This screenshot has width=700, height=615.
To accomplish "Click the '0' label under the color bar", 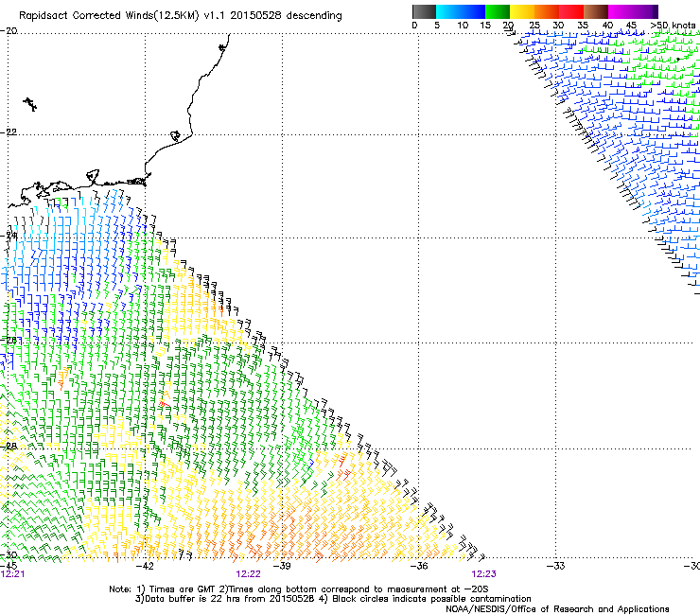I will click(x=414, y=25).
